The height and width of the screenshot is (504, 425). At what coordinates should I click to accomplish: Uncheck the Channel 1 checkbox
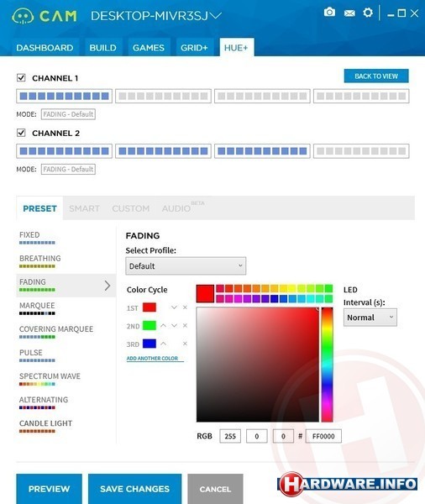21,77
